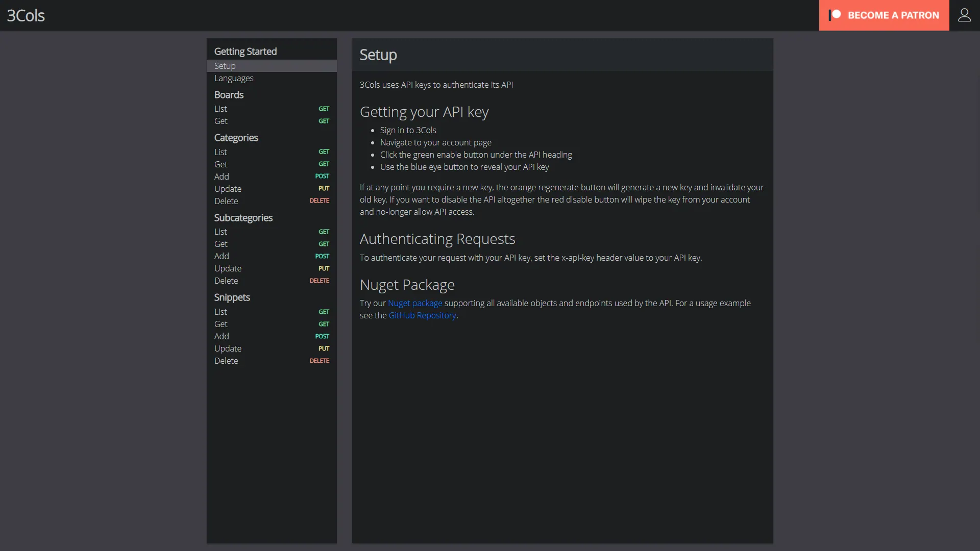Show Subcategories Get endpoint

click(272, 244)
